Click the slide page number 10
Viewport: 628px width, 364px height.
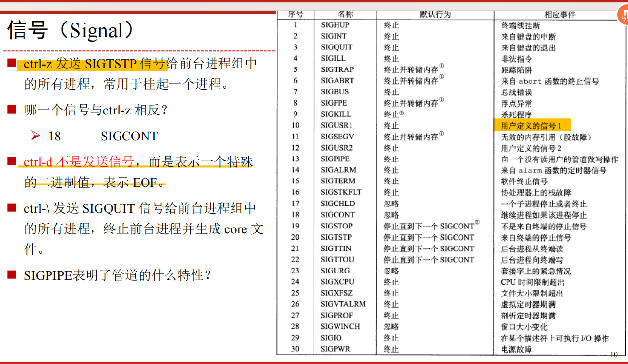(x=614, y=355)
